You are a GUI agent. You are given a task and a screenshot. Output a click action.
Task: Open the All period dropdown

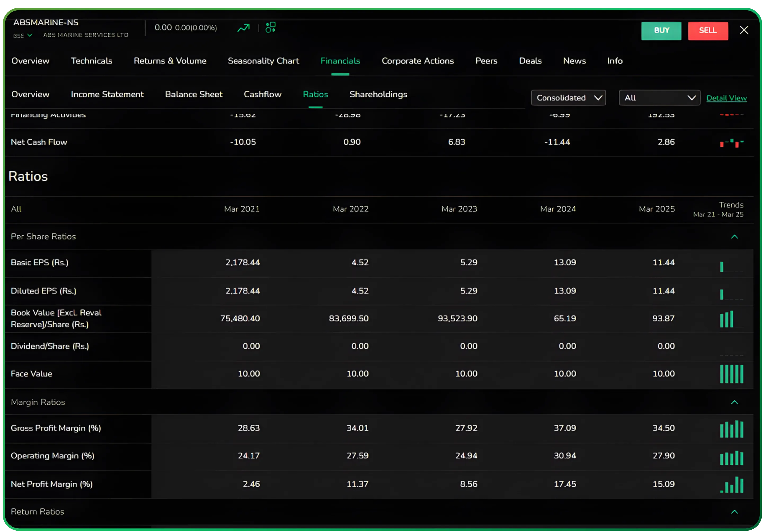point(659,97)
